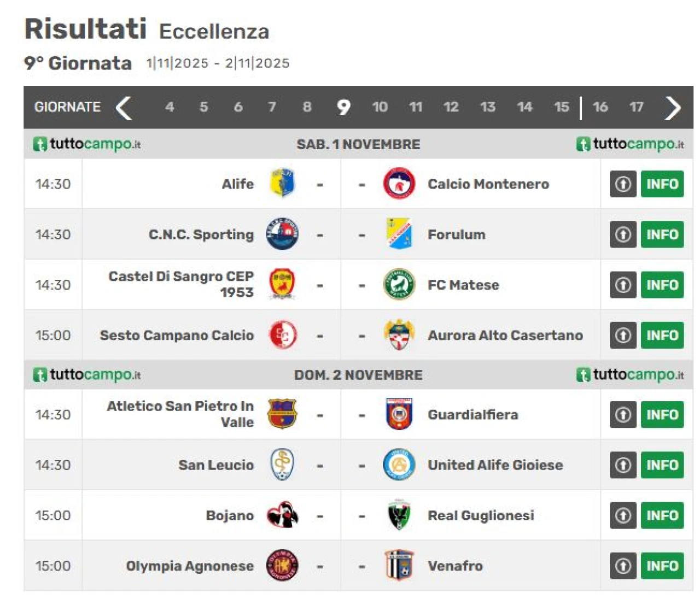The height and width of the screenshot is (605, 700).
Task: Open INFO for C.N.C. Sporting vs Forulum
Action: pos(662,234)
